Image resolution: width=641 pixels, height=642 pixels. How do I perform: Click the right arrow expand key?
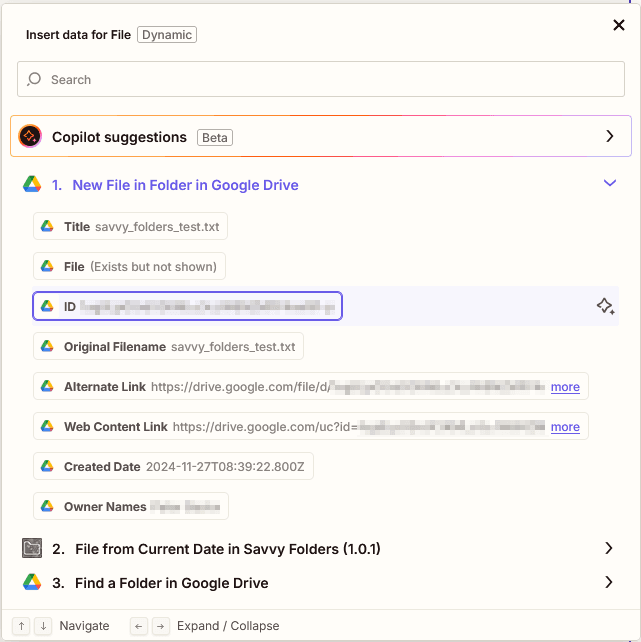click(x=160, y=626)
